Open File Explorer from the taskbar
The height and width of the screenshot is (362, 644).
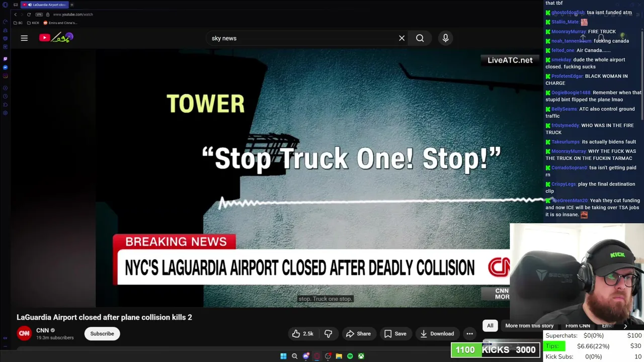[339, 356]
